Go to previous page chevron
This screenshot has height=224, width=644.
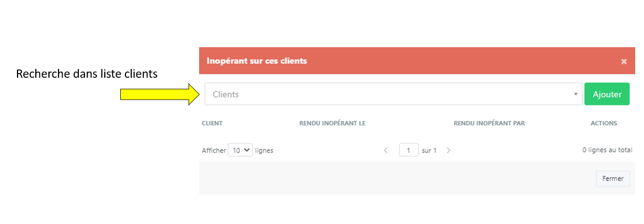tap(386, 150)
